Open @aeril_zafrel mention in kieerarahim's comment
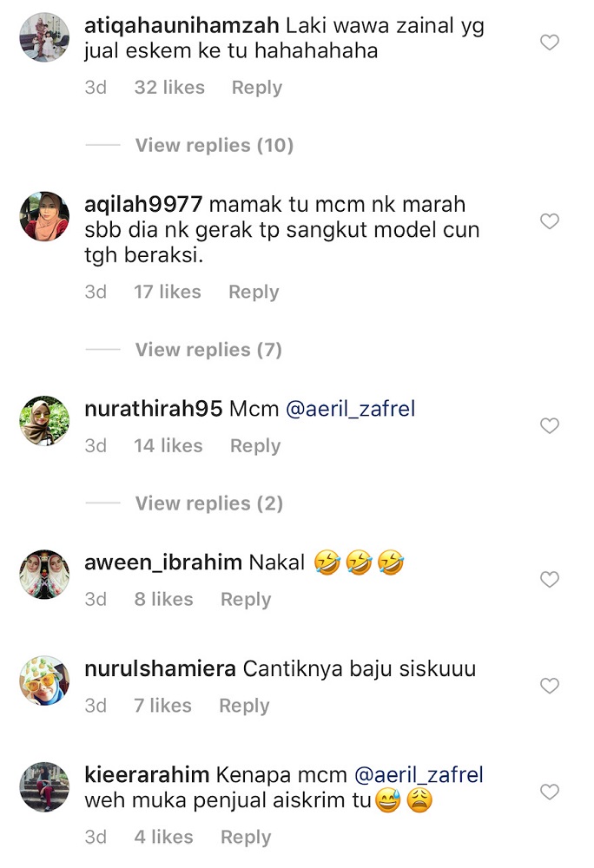 419,774
